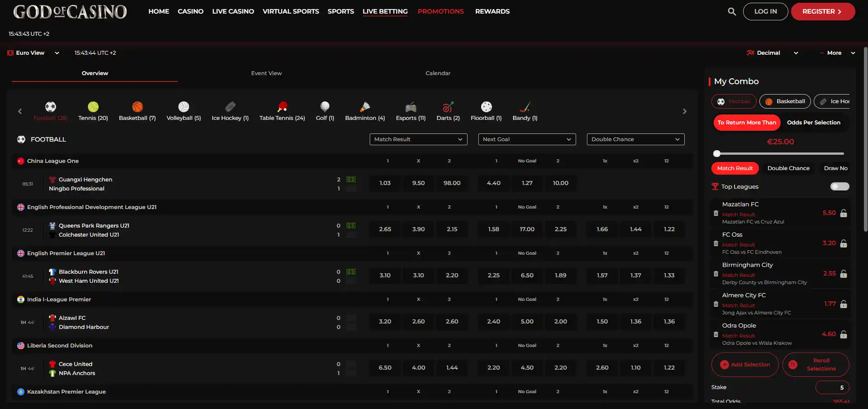Select the Double Chance chip in My Combo
This screenshot has height=409, width=868.
tap(788, 168)
